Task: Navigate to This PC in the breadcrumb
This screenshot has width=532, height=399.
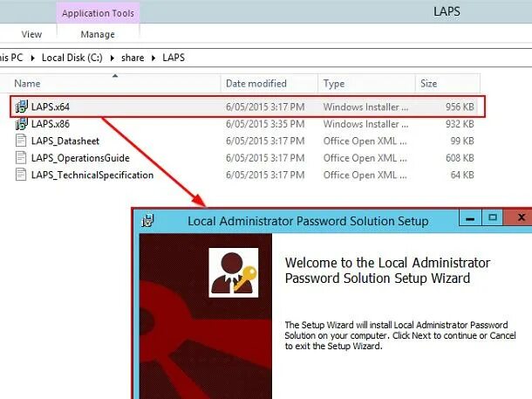Action: tap(11, 58)
